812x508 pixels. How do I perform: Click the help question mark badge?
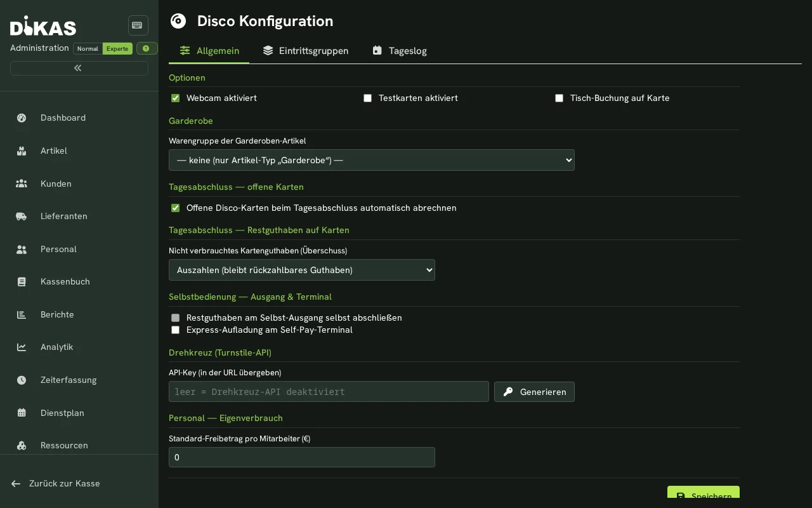147,48
